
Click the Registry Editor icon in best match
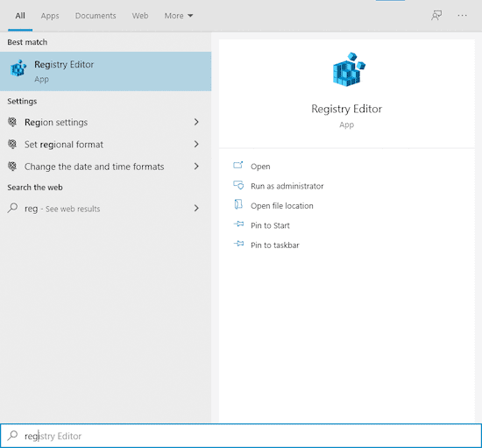click(18, 68)
